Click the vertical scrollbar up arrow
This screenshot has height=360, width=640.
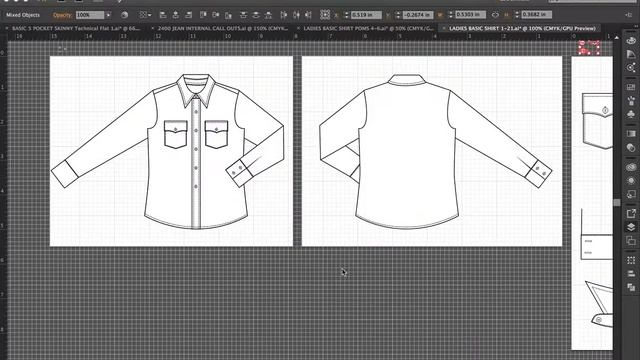(x=617, y=38)
